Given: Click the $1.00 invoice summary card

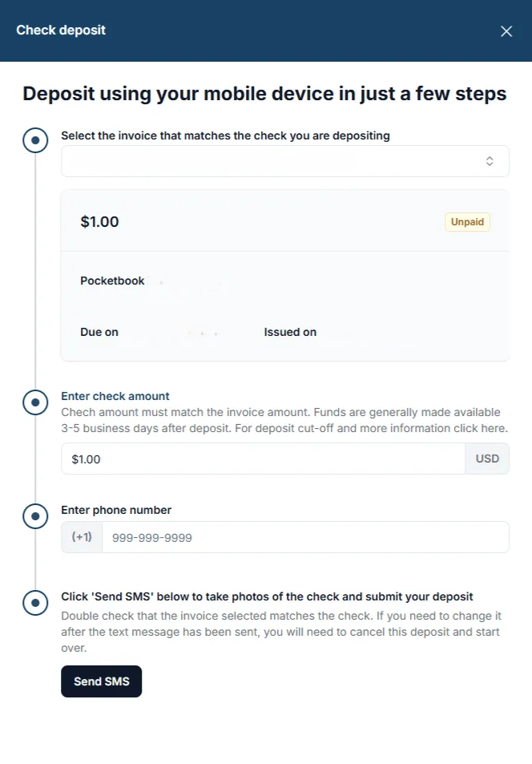Looking at the screenshot, I should point(284,273).
